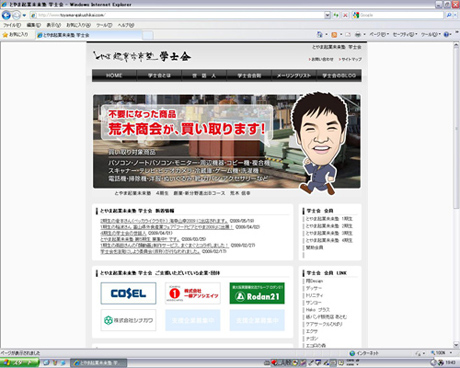Image resolution: width=460 pixels, height=368 pixels.
Task: Click the COSEL sponsor logo
Action: [x=128, y=293]
